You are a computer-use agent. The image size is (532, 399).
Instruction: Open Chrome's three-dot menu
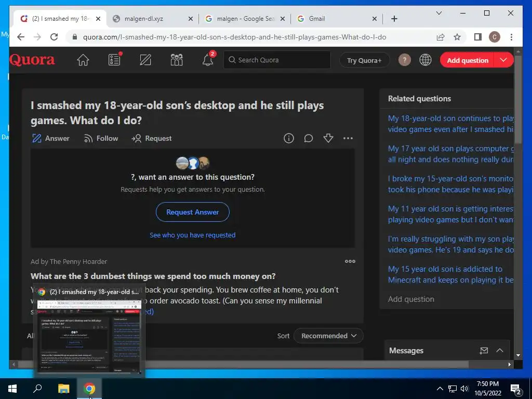511,37
